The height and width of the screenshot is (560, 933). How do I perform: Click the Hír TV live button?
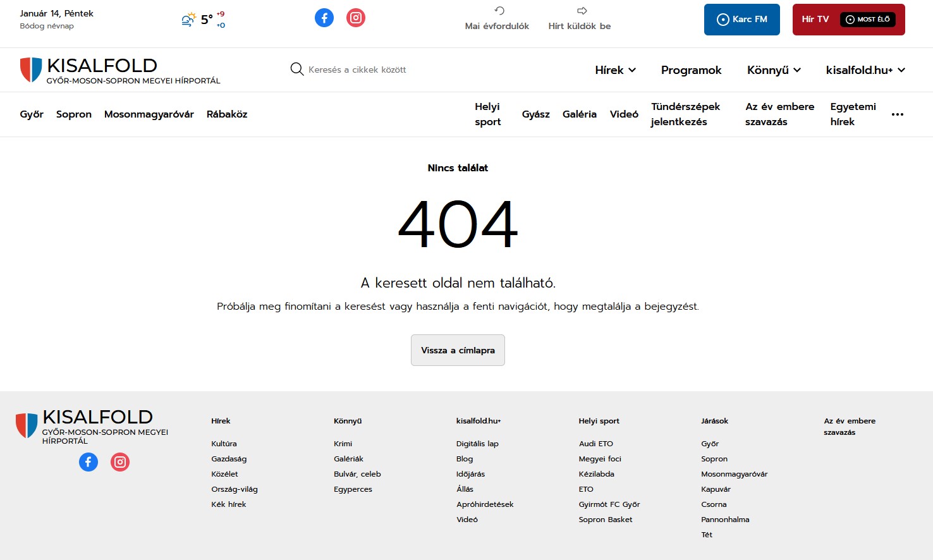tap(849, 20)
